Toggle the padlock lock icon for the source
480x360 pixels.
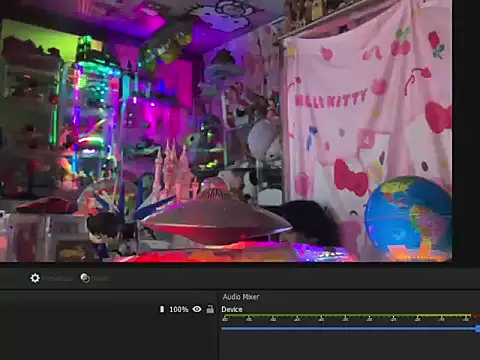tap(210, 309)
